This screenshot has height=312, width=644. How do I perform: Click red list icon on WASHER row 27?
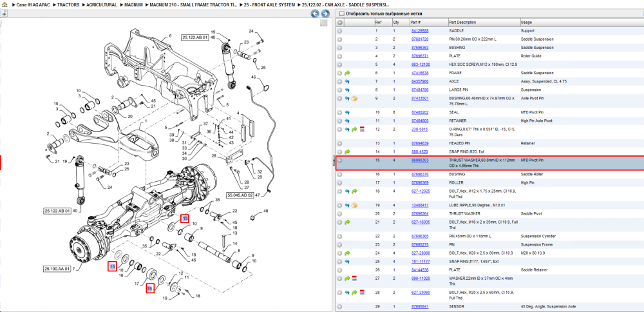click(x=354, y=278)
